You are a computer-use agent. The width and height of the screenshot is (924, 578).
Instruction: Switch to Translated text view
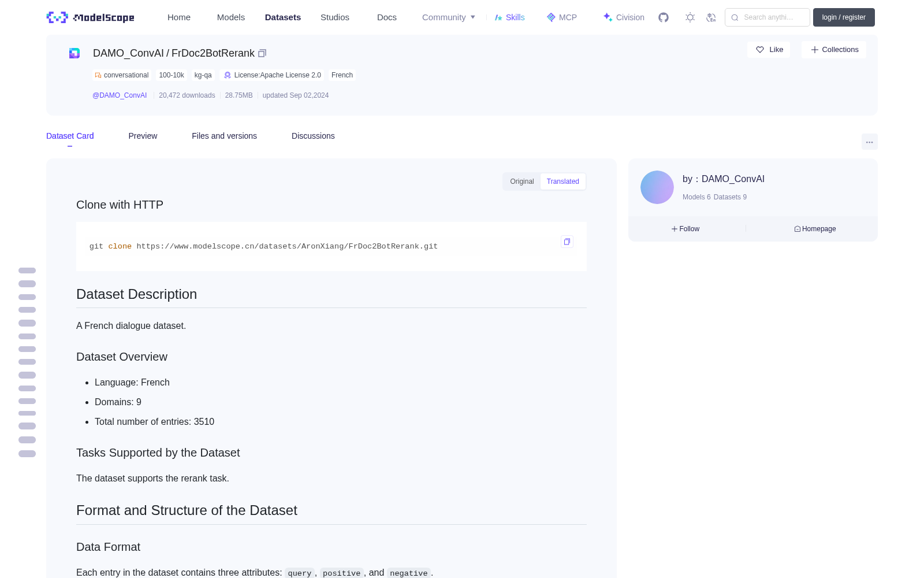point(563,181)
